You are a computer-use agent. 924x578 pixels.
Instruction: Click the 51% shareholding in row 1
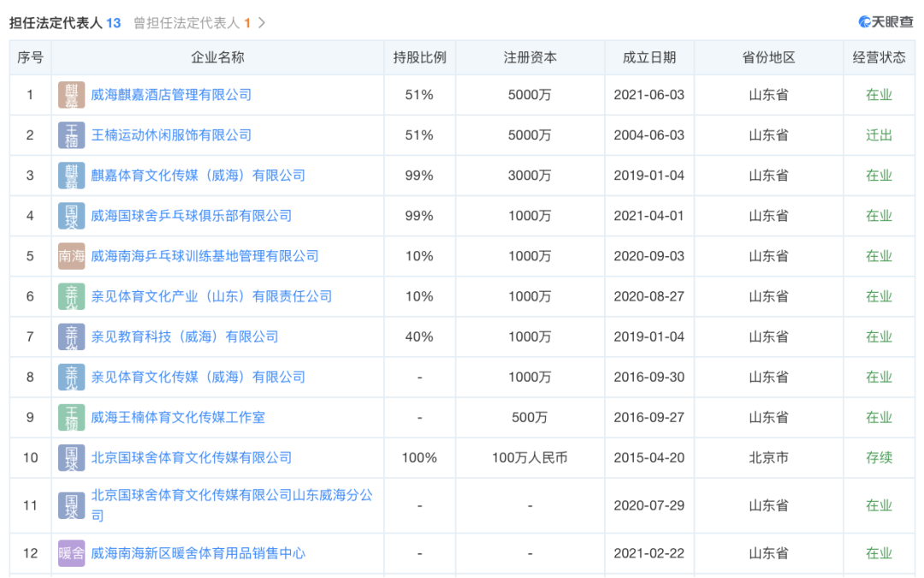pos(419,95)
